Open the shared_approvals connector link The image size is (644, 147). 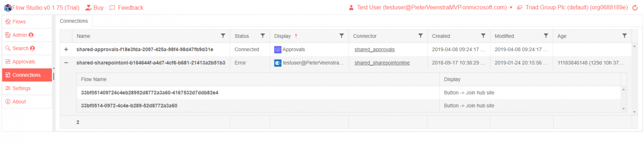coord(374,50)
